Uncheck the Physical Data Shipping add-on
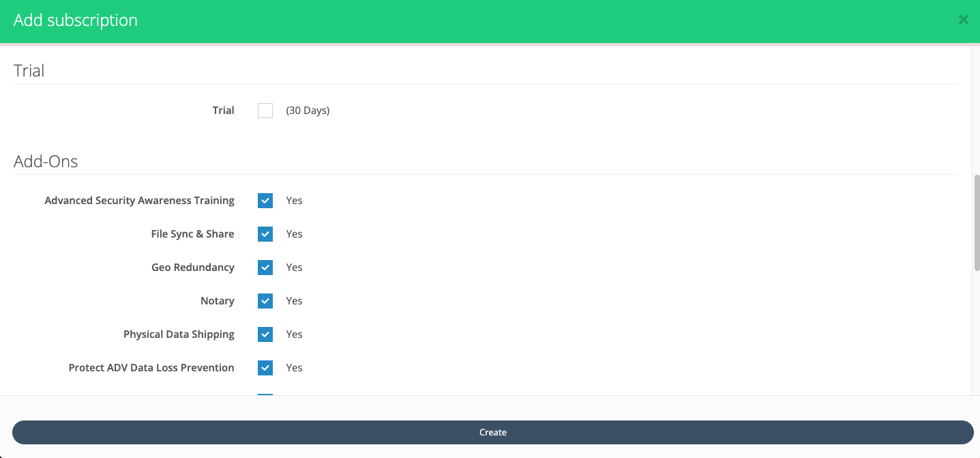This screenshot has height=458, width=980. (x=265, y=334)
